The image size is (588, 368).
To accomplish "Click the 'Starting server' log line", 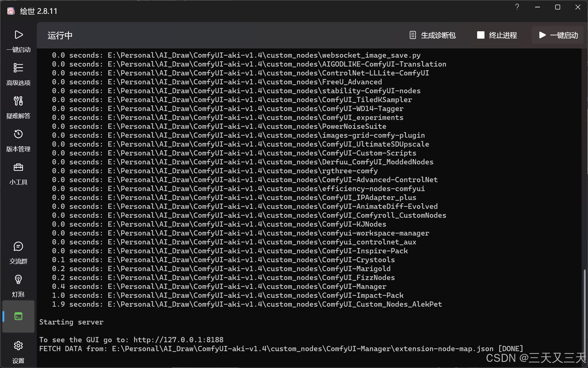I will (x=71, y=322).
